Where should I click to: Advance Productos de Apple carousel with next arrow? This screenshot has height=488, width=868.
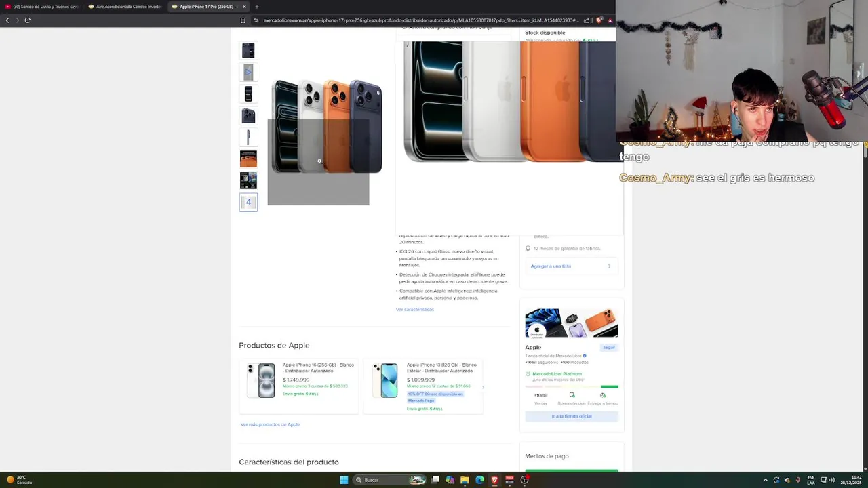pos(483,387)
